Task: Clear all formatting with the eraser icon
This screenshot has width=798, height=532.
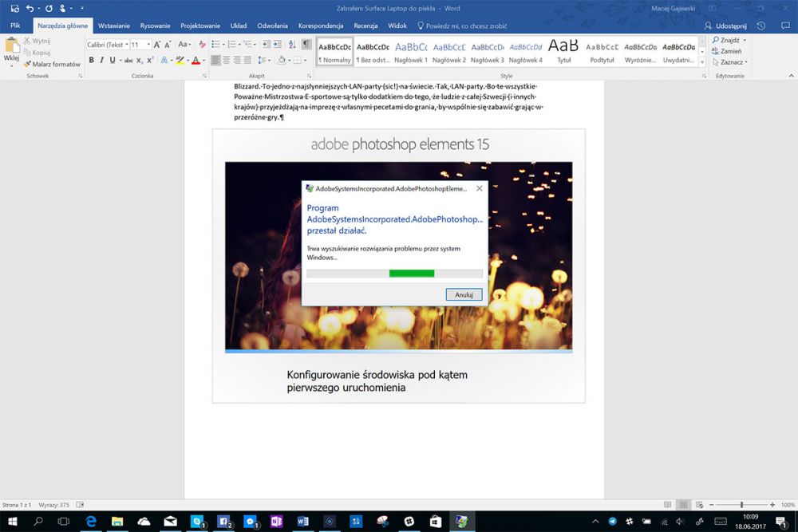Action: click(202, 45)
